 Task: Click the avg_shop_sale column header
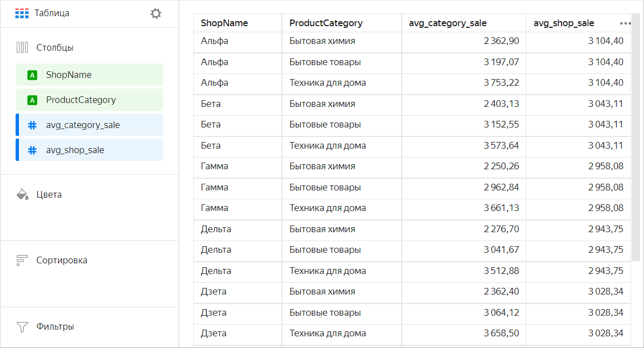[564, 23]
